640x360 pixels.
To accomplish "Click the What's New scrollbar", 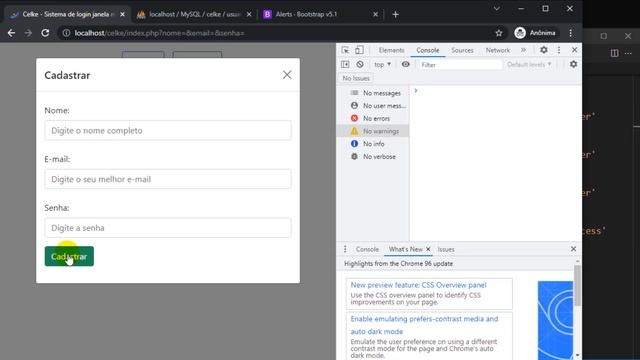I will point(577,286).
